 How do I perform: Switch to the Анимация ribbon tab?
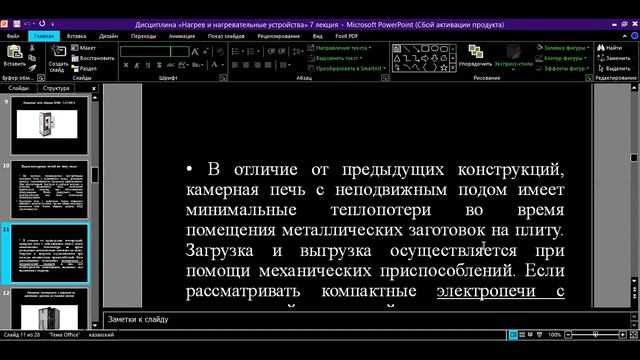click(182, 36)
